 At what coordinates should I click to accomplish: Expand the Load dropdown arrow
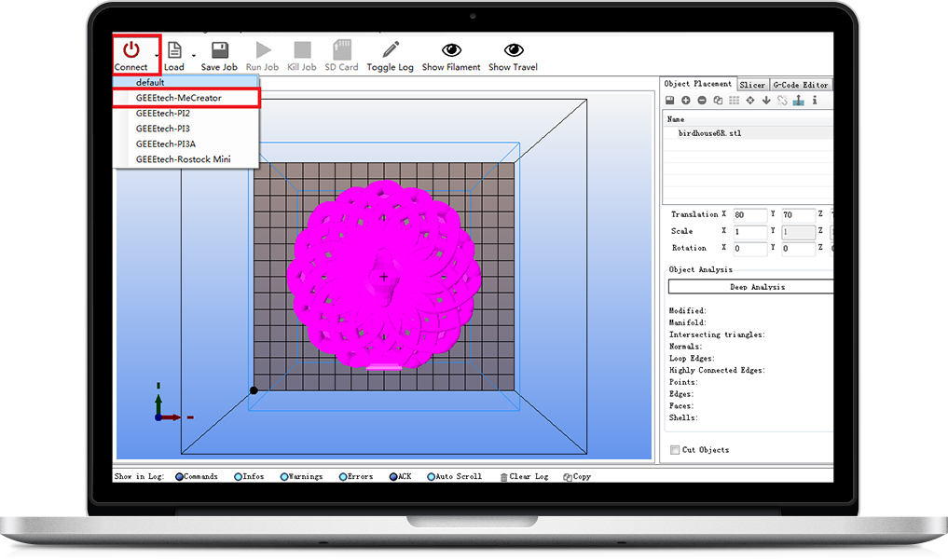point(194,56)
